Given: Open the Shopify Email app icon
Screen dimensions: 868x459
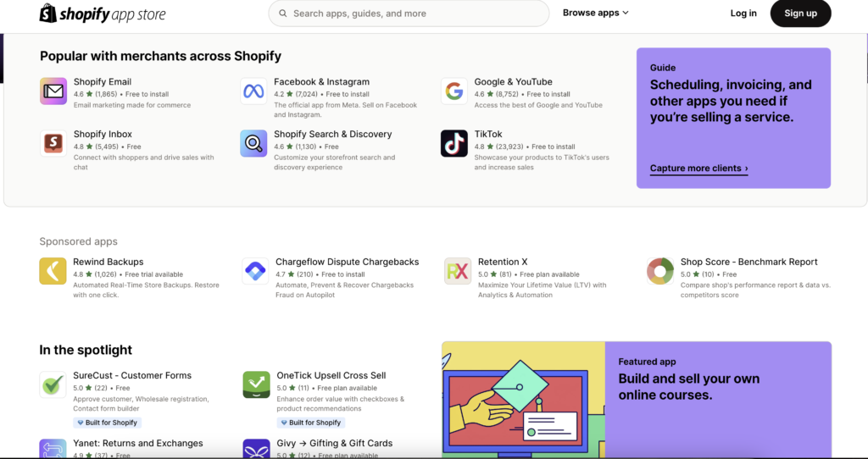Looking at the screenshot, I should [53, 91].
